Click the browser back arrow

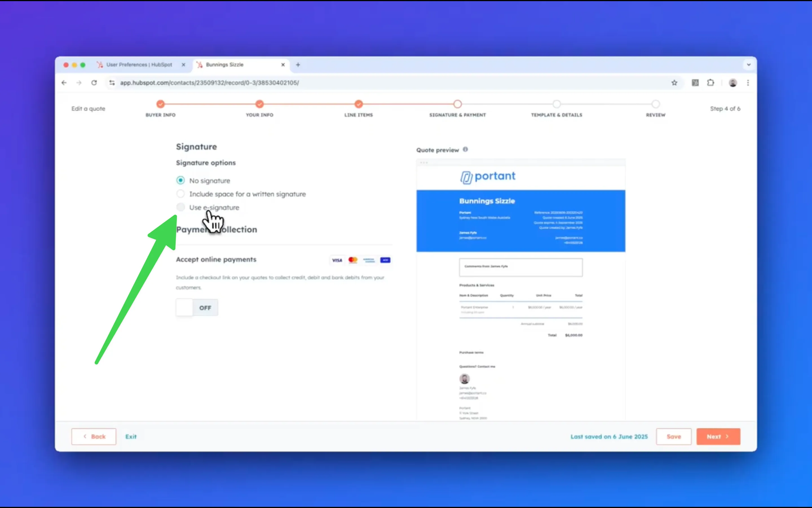point(64,83)
